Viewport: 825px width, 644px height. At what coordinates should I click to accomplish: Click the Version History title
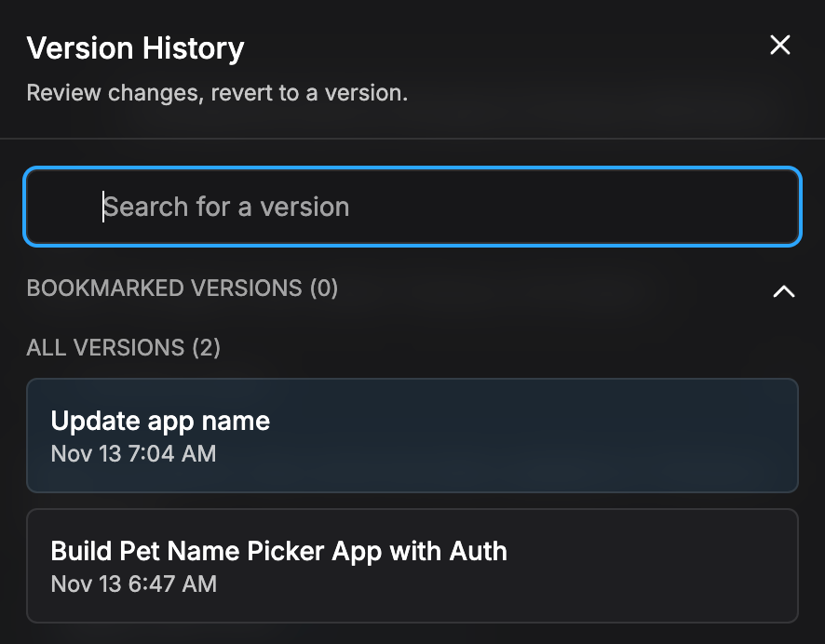pos(136,48)
